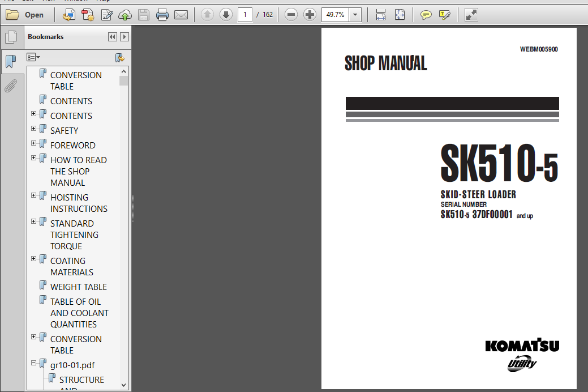Click the SHOP MANUAL heading on page

click(386, 63)
